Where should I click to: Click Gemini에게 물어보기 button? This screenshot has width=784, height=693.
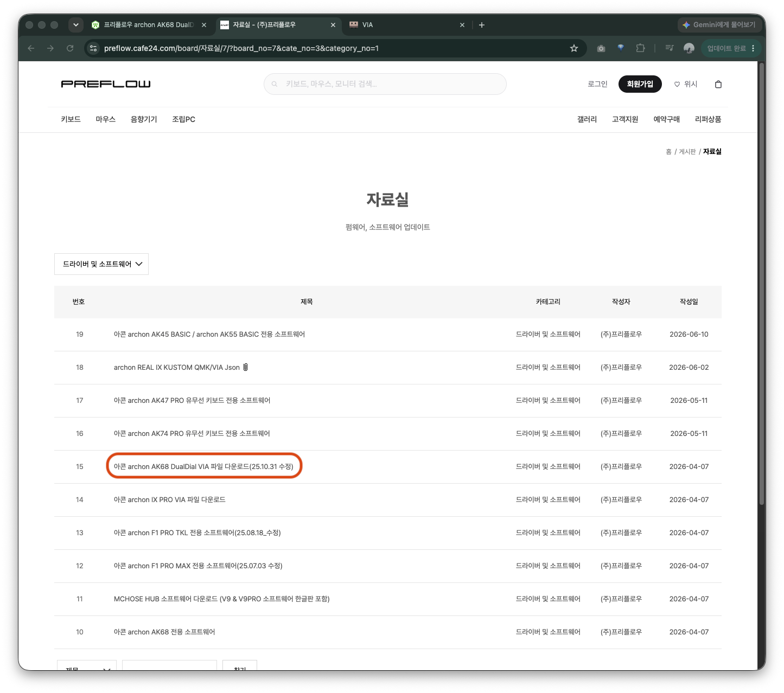pyautogui.click(x=719, y=24)
